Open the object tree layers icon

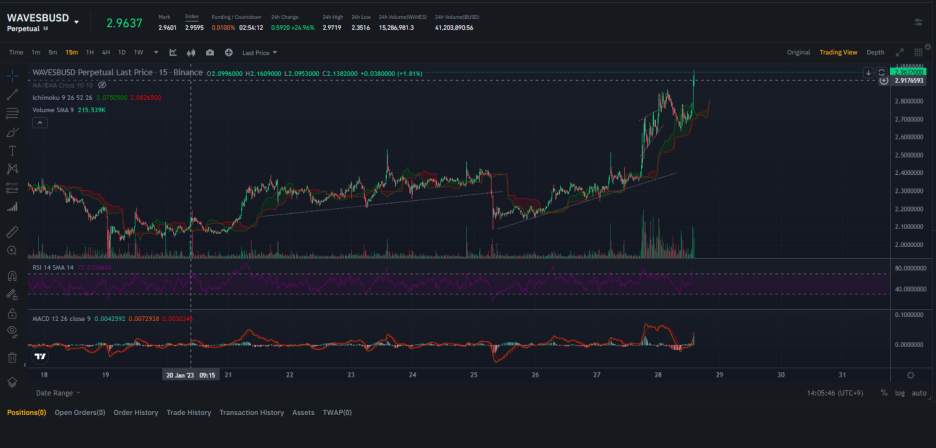tap(13, 382)
